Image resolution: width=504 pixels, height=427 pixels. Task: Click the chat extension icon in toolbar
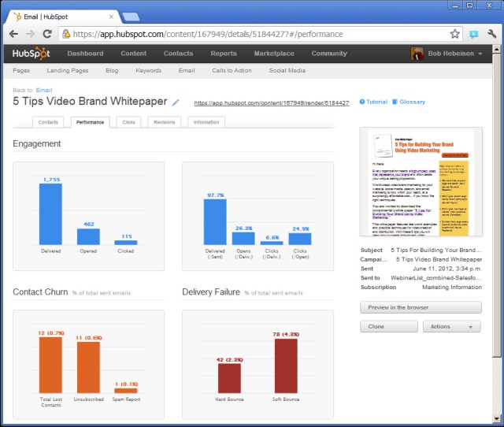[472, 34]
